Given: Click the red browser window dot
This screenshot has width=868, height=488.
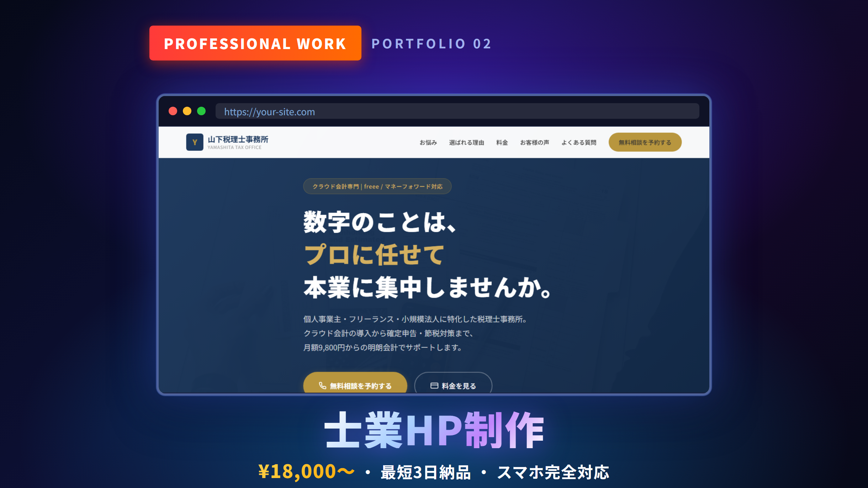Looking at the screenshot, I should [x=173, y=111].
